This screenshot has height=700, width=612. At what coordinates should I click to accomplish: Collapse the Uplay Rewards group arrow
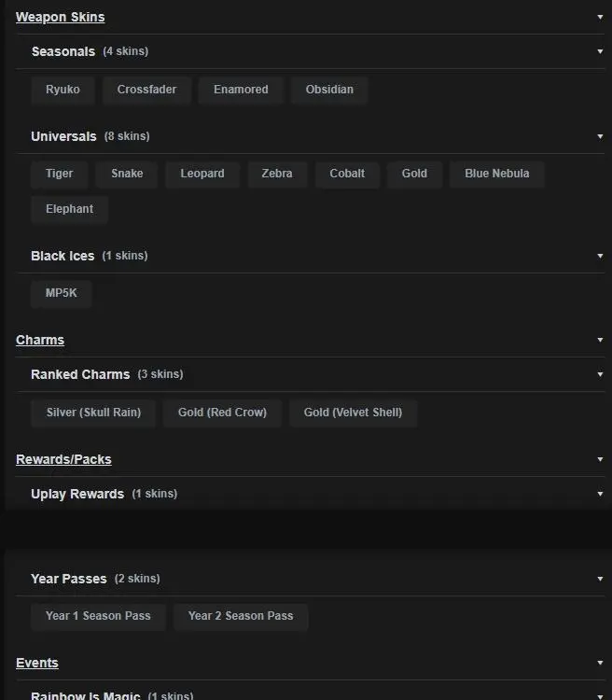(600, 494)
